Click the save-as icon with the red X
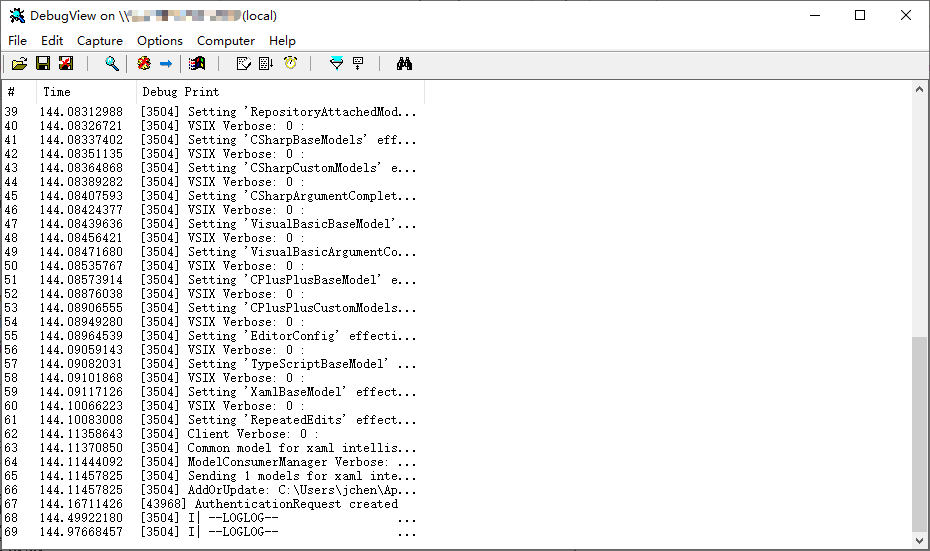The width and height of the screenshot is (930, 551). (66, 63)
